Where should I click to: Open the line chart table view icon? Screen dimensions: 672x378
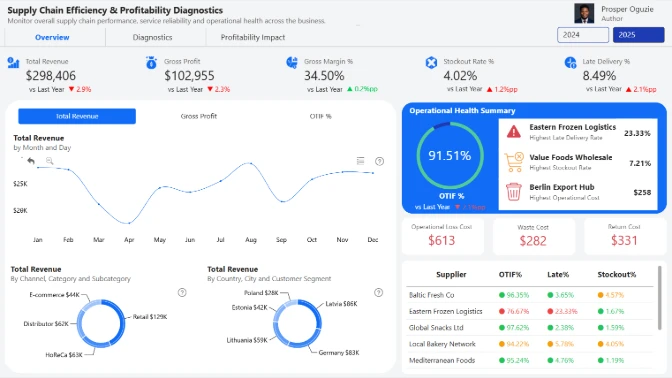[x=360, y=161]
